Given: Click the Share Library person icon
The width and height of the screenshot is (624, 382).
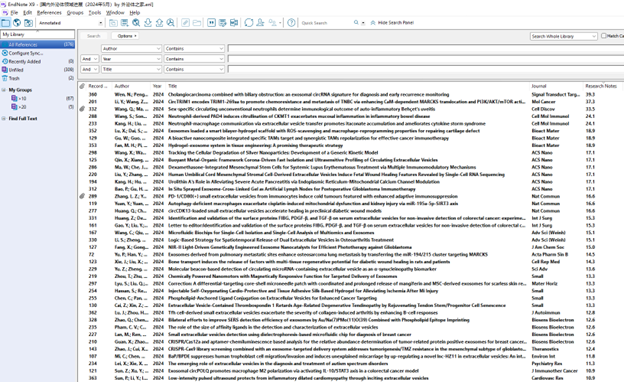Looking at the screenshot, I should (x=260, y=23).
